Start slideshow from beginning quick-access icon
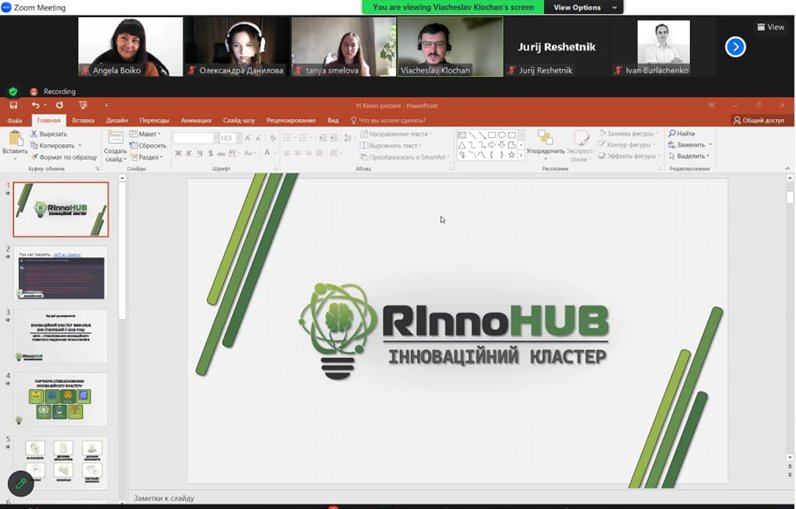The image size is (796, 509). (x=83, y=105)
